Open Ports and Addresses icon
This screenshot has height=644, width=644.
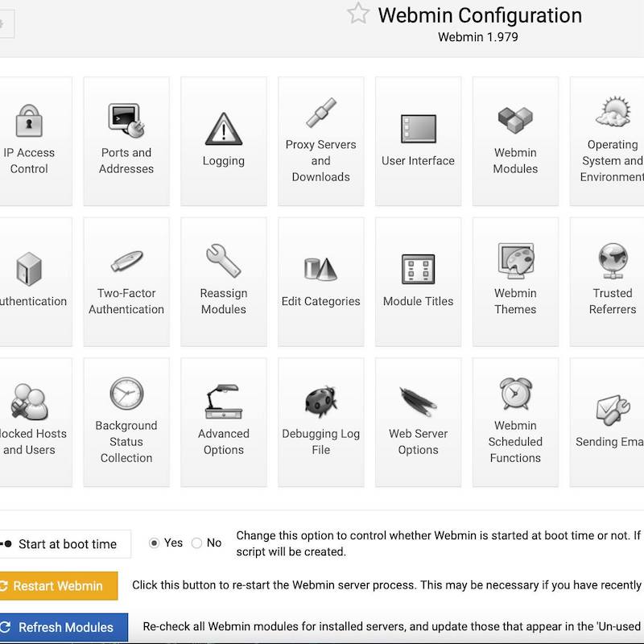click(126, 120)
